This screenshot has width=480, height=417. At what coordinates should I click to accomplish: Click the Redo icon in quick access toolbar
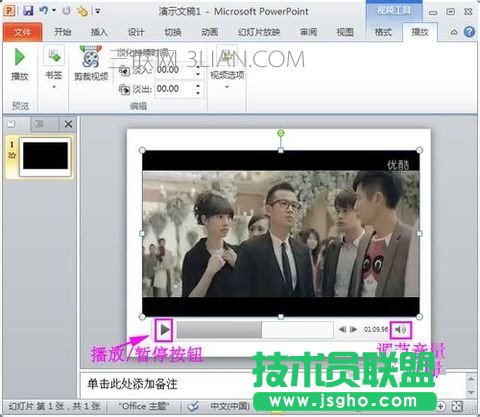pyautogui.click(x=66, y=11)
